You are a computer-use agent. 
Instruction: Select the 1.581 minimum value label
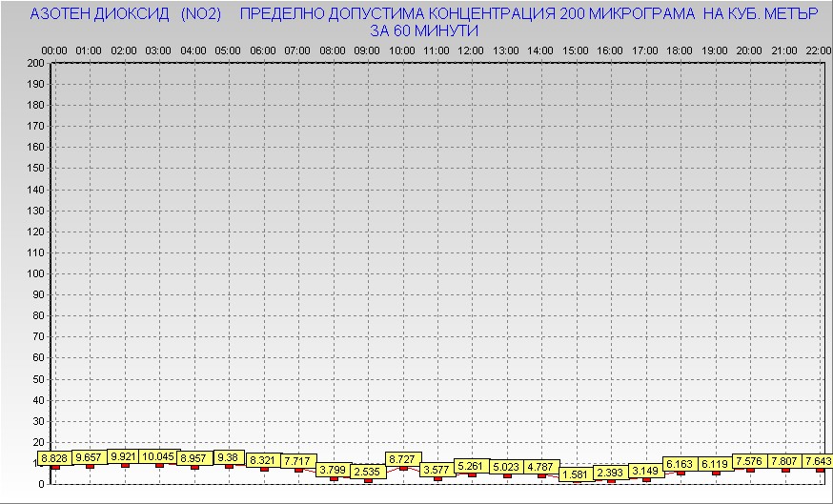576,474
